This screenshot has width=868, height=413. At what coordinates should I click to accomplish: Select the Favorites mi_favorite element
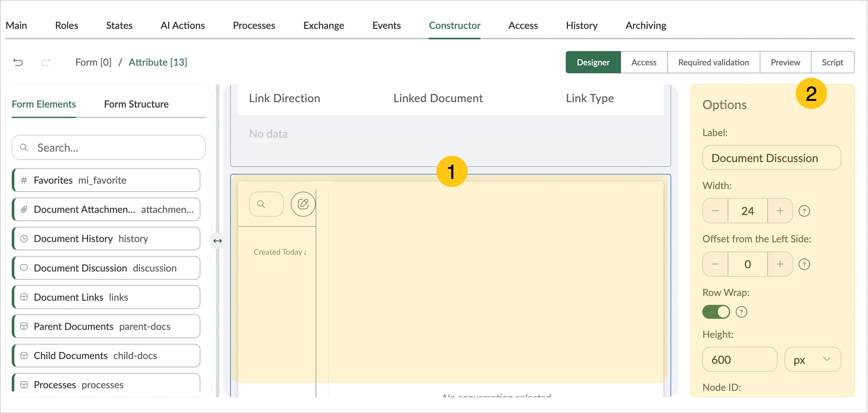[x=106, y=180]
